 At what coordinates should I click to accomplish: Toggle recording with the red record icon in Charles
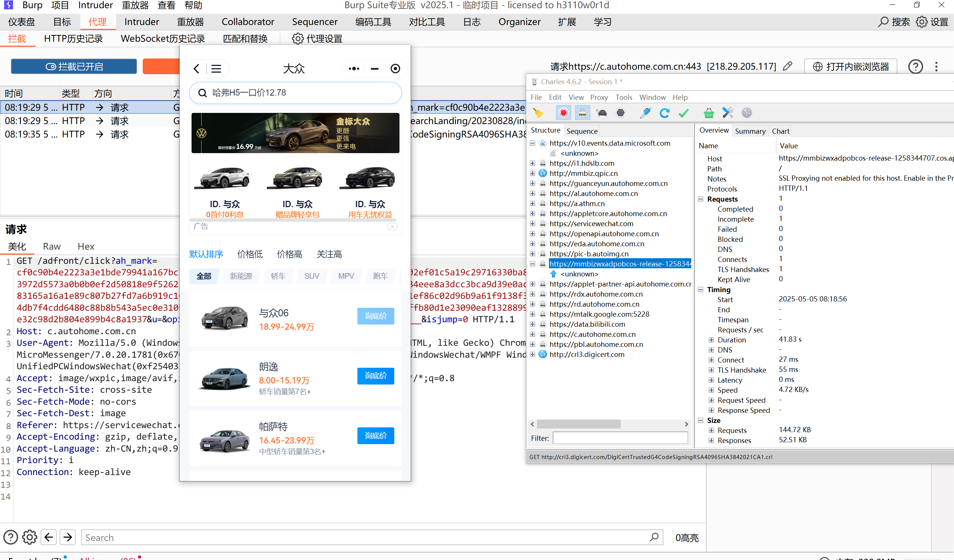[x=563, y=113]
